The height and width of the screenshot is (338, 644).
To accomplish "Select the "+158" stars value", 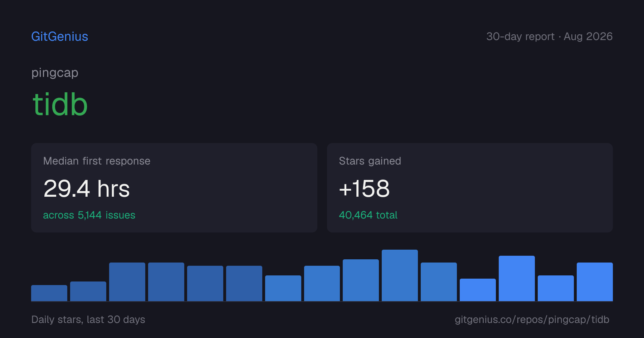I will tap(364, 188).
